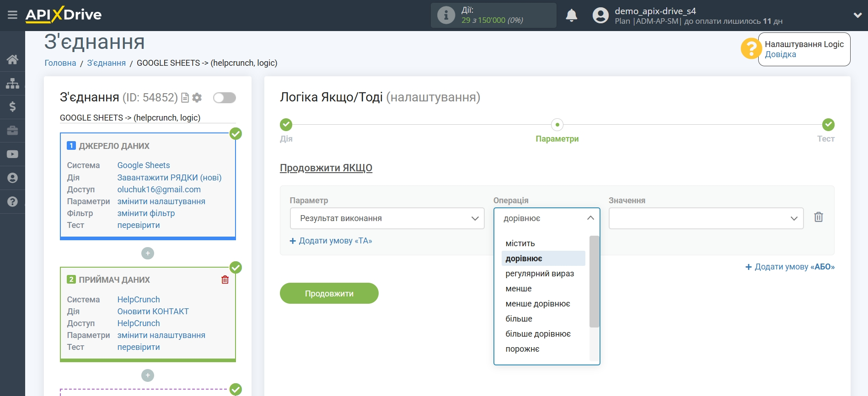The image size is (868, 396).
Task: Open the home sidebar icon
Action: (12, 59)
